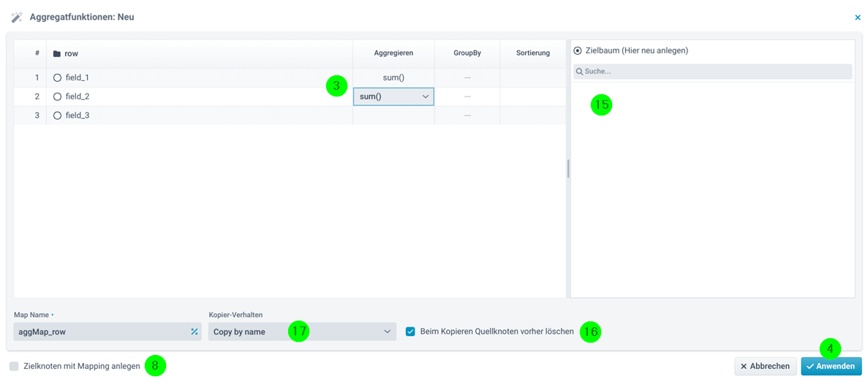Click the Aggregieren column header
868x382 pixels.
coord(393,53)
